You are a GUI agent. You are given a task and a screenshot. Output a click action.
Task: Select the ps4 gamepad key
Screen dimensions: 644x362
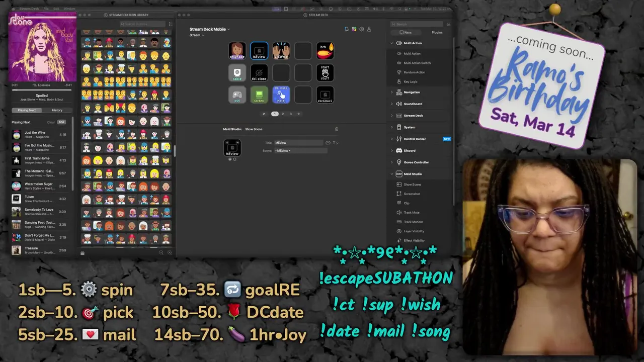(x=237, y=95)
